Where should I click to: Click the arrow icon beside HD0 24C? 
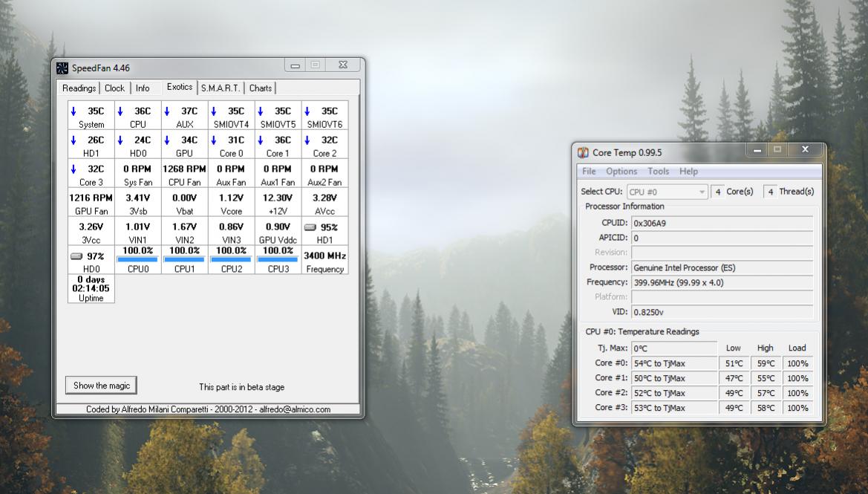(x=120, y=140)
